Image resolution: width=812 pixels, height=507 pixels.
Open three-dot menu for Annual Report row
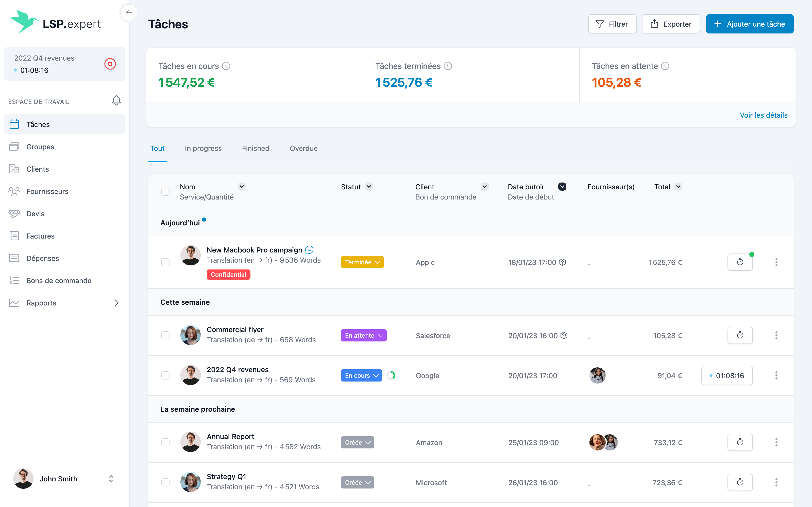[x=776, y=442]
